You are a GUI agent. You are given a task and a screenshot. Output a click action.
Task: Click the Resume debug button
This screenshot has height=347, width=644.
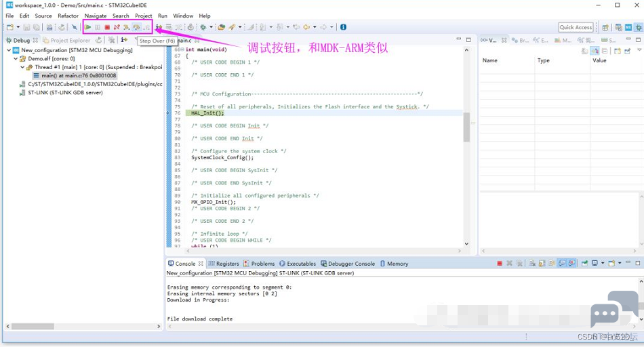(x=87, y=27)
